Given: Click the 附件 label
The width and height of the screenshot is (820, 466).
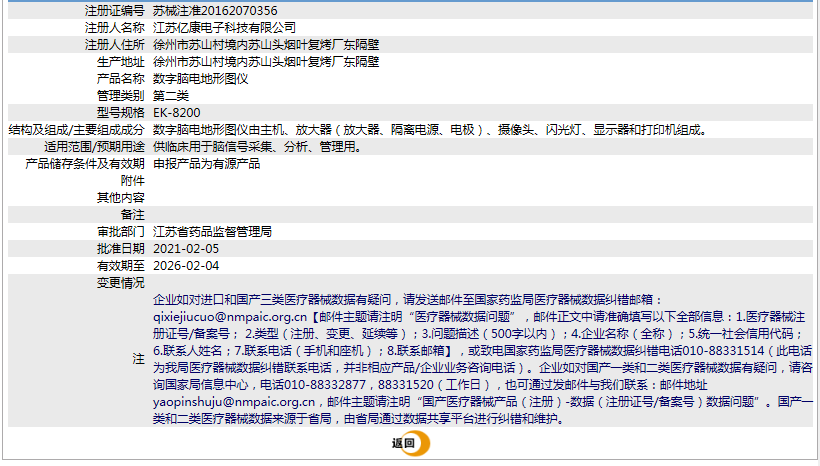Looking at the screenshot, I should point(132,181).
